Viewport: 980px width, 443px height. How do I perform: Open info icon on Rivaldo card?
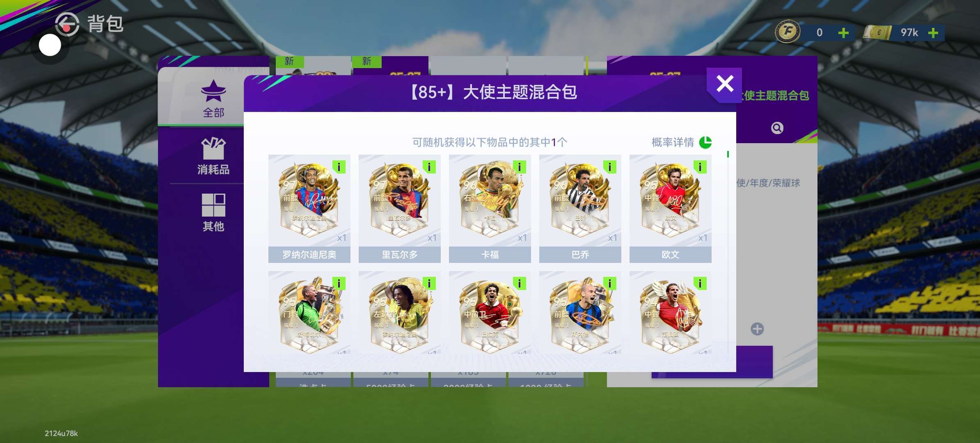pos(429,167)
